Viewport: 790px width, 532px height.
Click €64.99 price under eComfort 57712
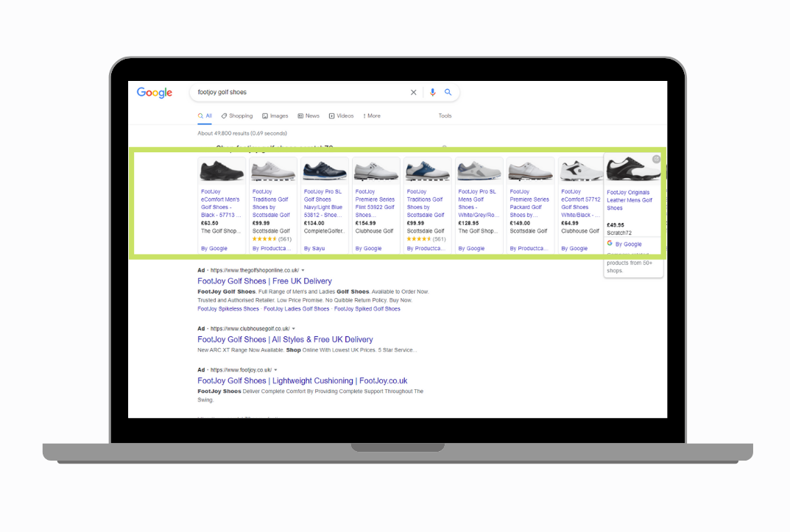pyautogui.click(x=570, y=223)
